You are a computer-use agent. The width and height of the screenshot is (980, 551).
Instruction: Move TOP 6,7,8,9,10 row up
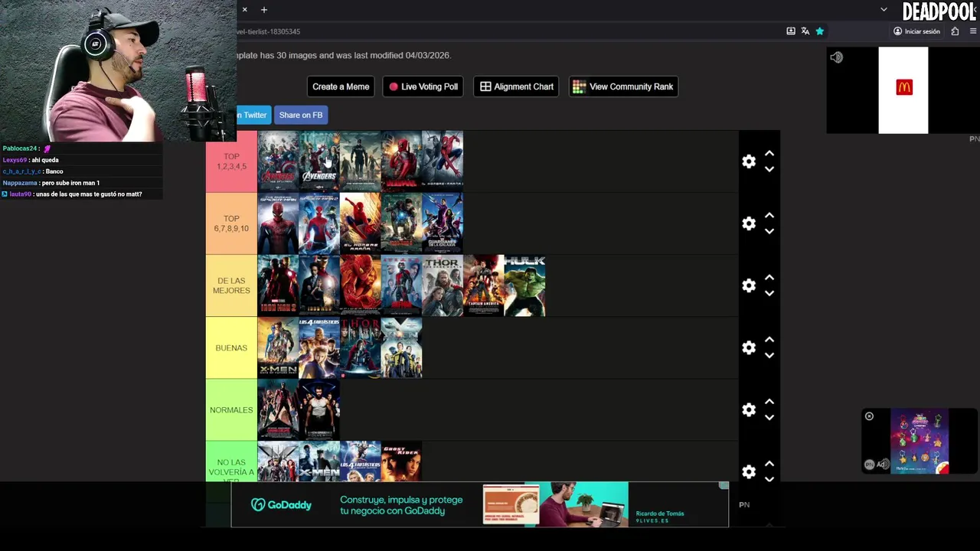(769, 216)
